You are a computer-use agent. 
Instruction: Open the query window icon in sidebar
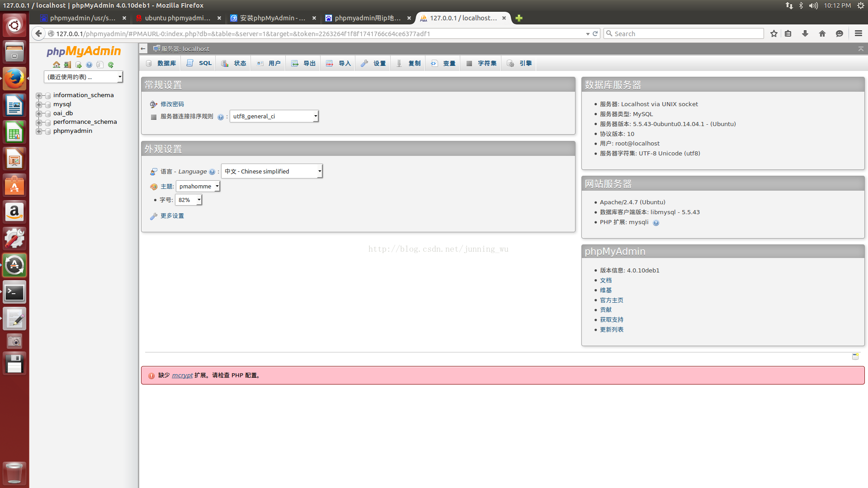78,65
